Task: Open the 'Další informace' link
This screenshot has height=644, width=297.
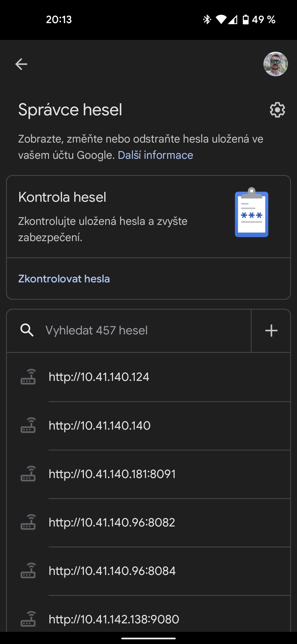Action: pos(155,155)
